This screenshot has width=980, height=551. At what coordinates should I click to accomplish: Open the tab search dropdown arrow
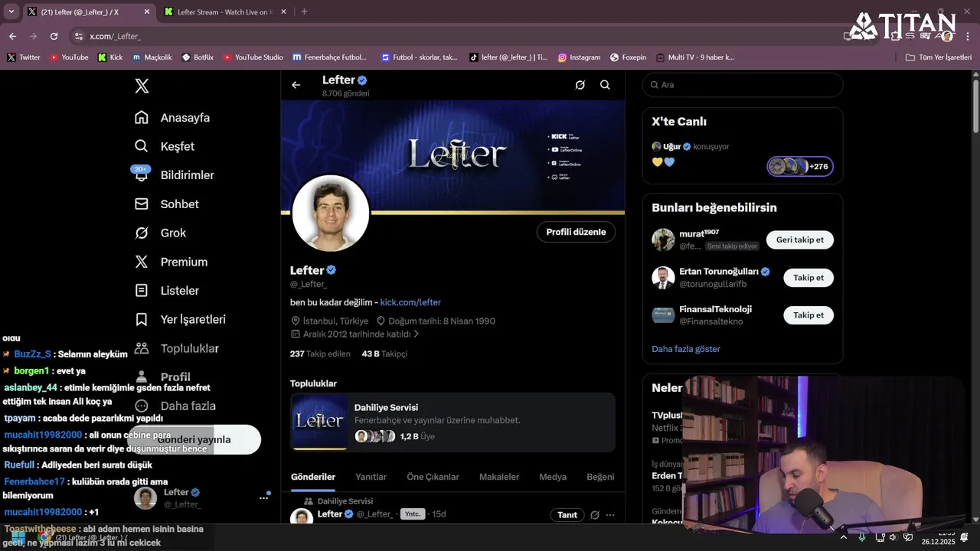[x=11, y=11]
